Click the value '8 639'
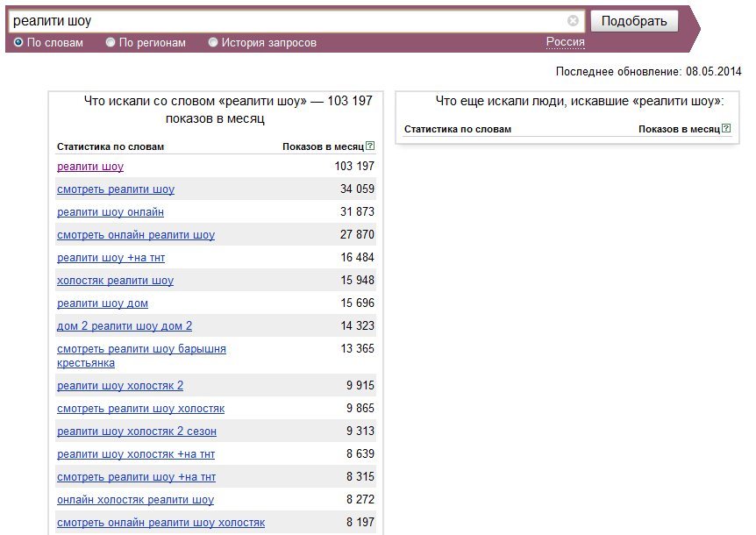 (x=360, y=453)
